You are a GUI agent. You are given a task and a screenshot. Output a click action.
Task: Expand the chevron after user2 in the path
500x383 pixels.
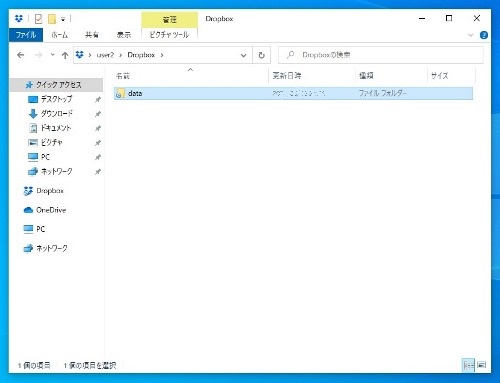(x=121, y=55)
